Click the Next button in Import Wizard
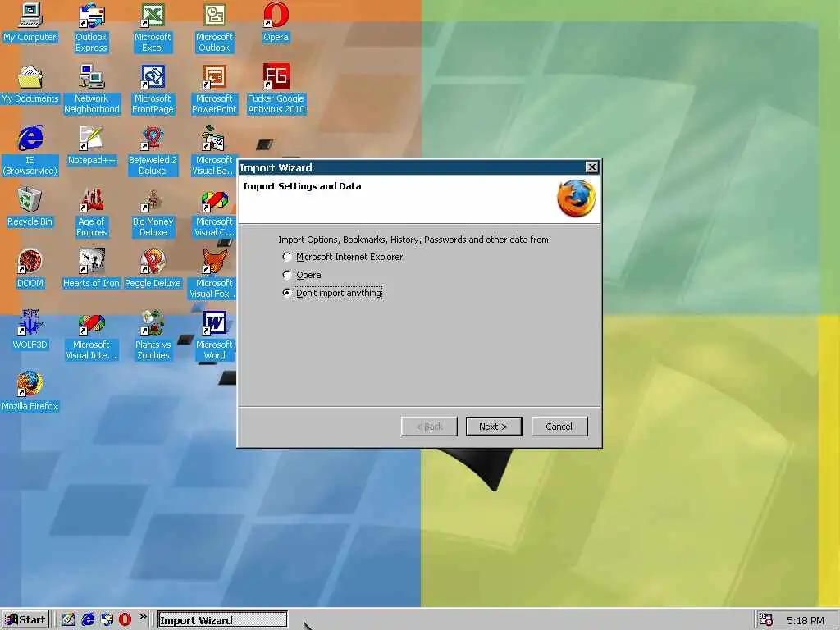Viewport: 840px width, 630px height. pyautogui.click(x=493, y=427)
